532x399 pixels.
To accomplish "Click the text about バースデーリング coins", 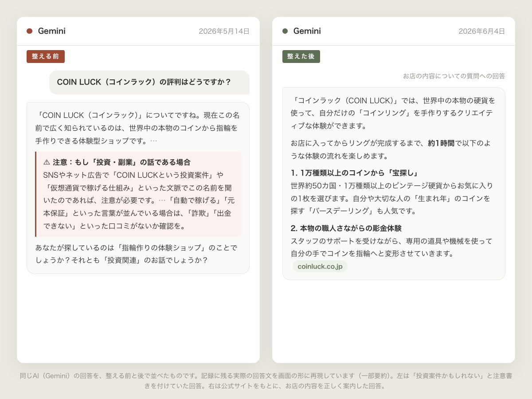I will (392, 198).
